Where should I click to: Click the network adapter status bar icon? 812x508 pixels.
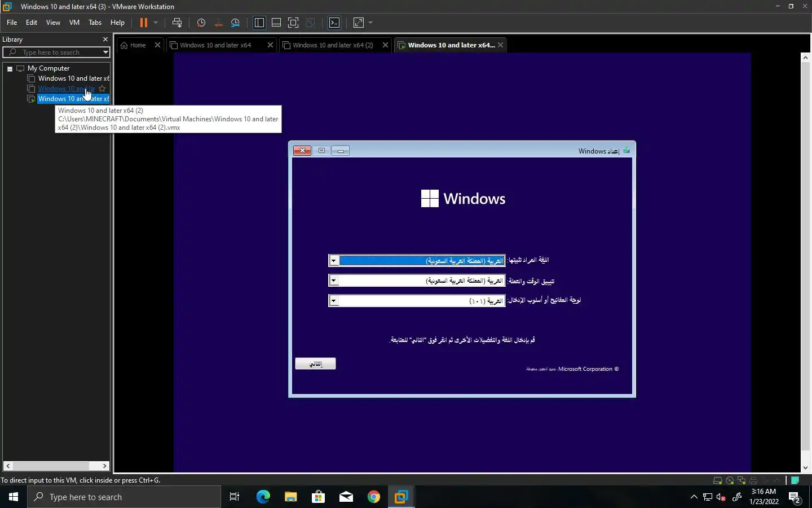pos(742,481)
